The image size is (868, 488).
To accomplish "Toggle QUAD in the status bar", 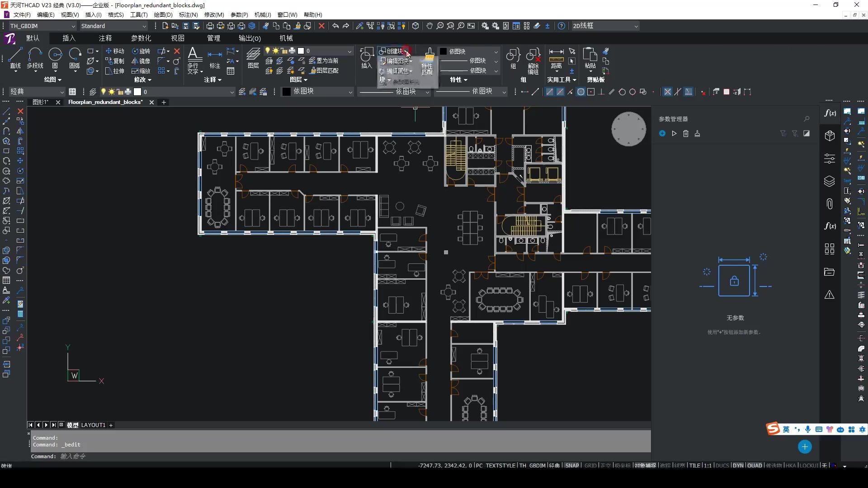I will [755, 465].
